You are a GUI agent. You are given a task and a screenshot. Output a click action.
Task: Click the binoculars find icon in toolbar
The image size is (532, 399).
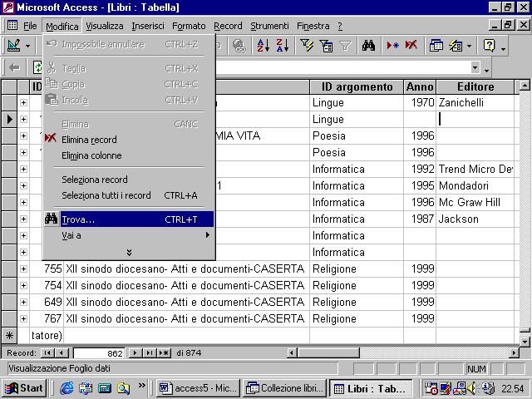pos(368,46)
